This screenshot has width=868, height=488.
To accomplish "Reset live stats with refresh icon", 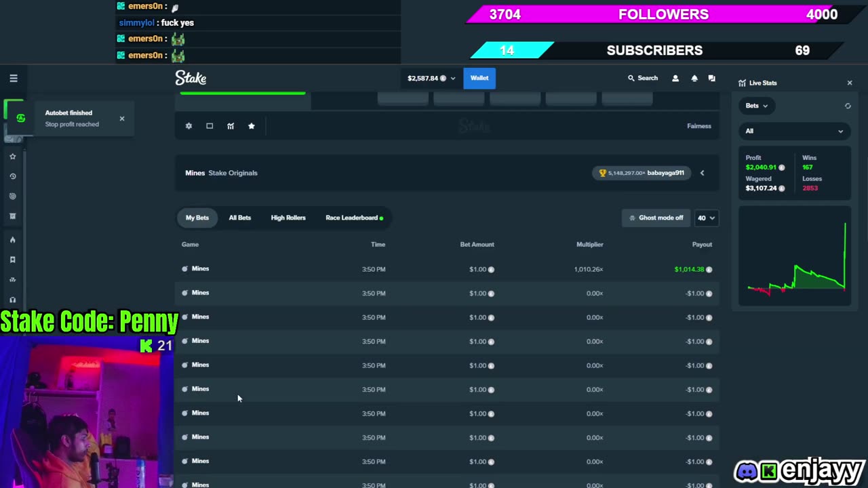I will pyautogui.click(x=848, y=106).
